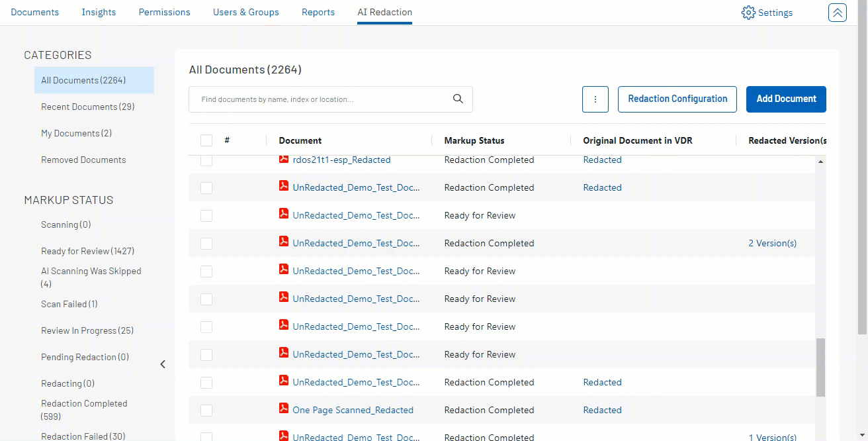Filter by Review In Progress (25)

87,330
